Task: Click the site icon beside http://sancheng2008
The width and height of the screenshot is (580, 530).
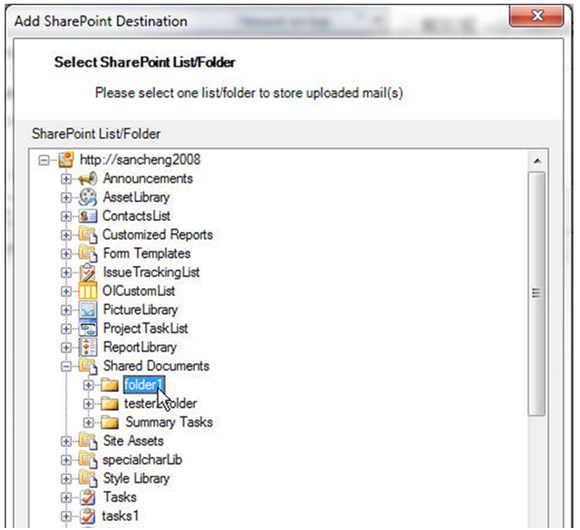Action: pyautogui.click(x=66, y=160)
